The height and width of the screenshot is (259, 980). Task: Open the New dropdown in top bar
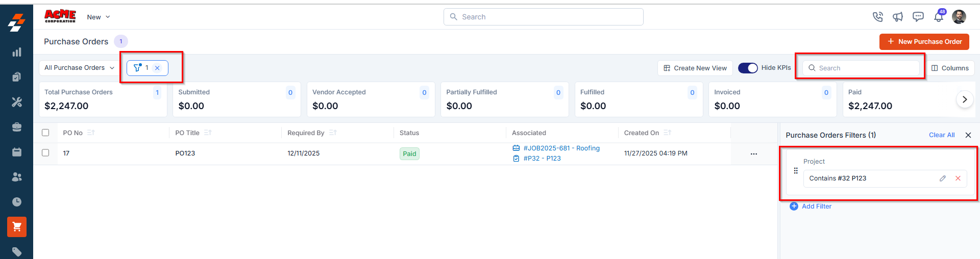pos(99,17)
